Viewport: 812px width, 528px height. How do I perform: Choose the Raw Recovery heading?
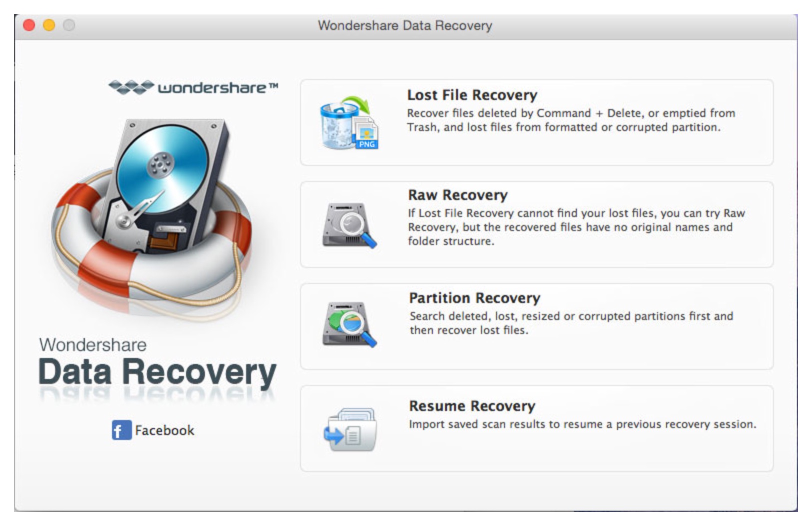click(x=457, y=195)
